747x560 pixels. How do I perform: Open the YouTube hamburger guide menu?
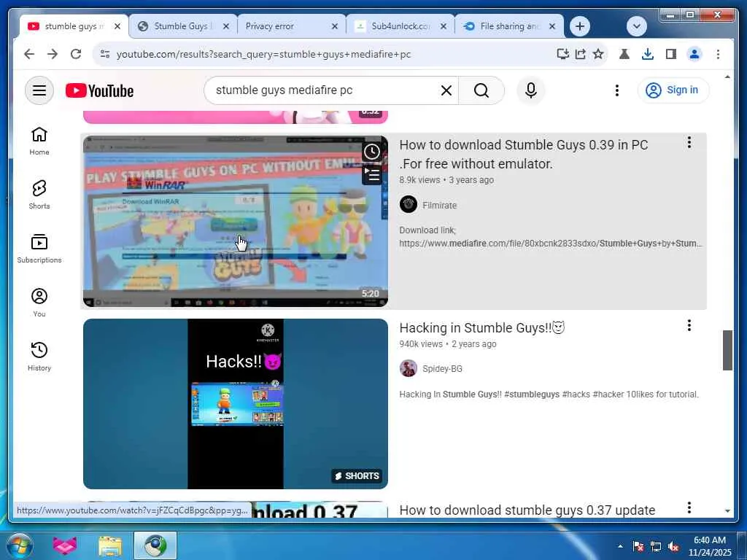(x=39, y=90)
